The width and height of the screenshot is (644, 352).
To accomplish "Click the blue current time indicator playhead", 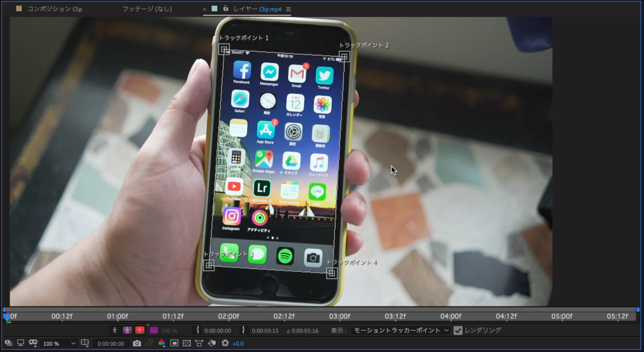I will pos(6,316).
